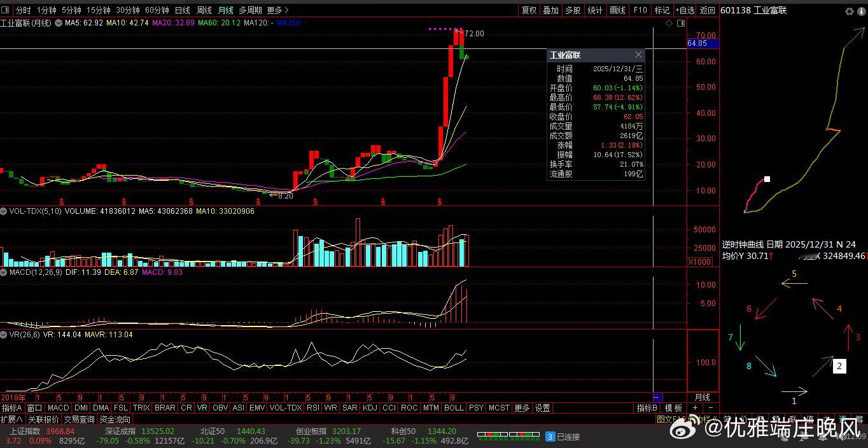Screen dimensions: 868x448
Task: Select the 15分钟 period
Action: 98,10
